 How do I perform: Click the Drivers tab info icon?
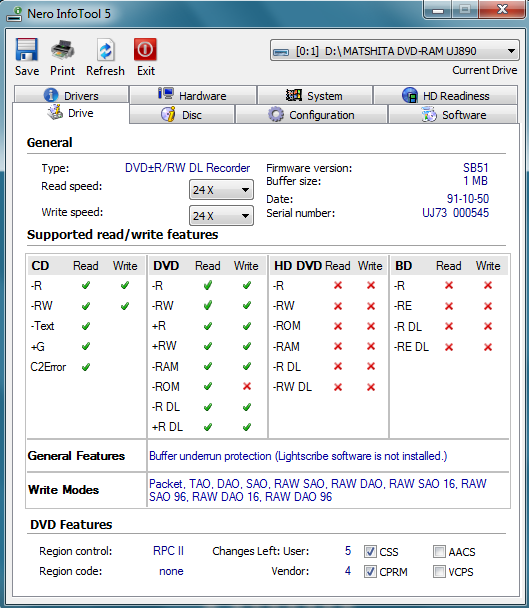coord(51,95)
